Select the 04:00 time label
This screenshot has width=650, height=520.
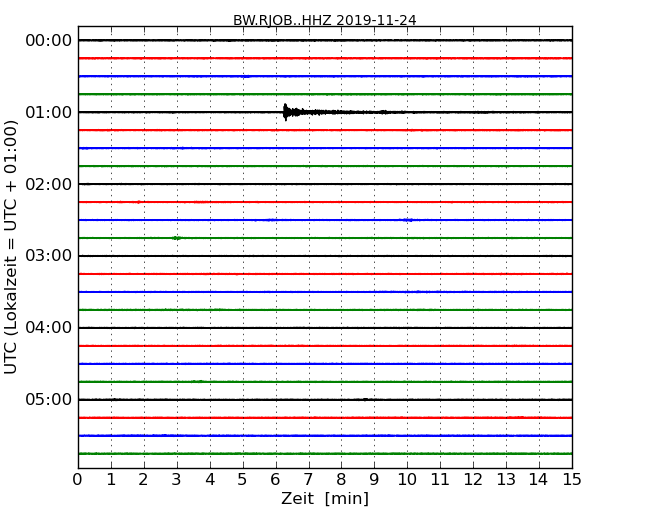coord(49,328)
